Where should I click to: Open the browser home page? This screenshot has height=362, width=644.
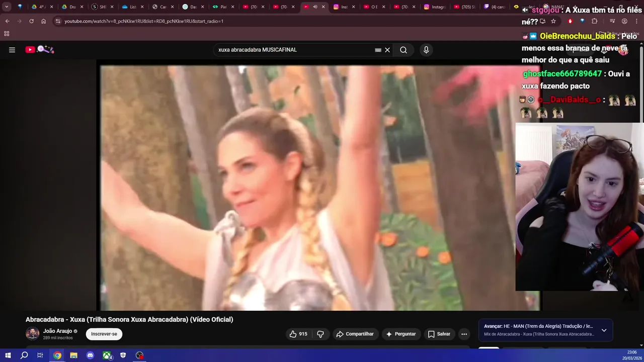tap(43, 21)
